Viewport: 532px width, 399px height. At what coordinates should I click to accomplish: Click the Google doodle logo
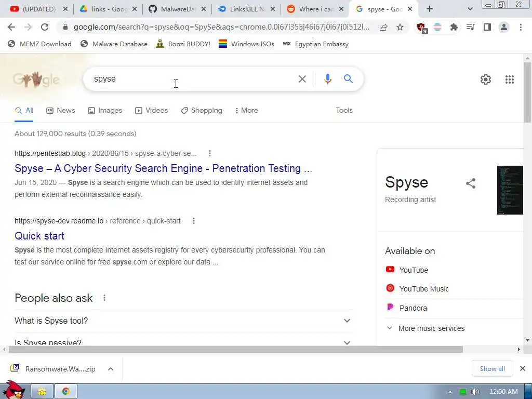coord(36,79)
